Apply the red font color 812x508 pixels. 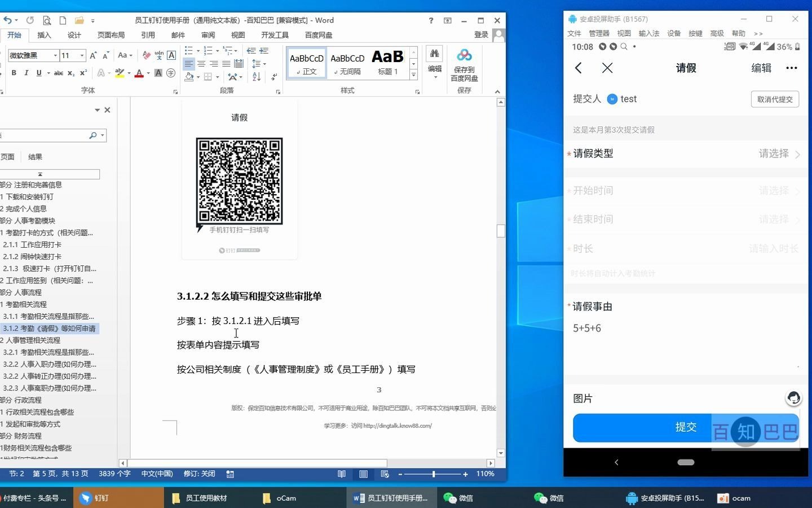click(x=139, y=73)
